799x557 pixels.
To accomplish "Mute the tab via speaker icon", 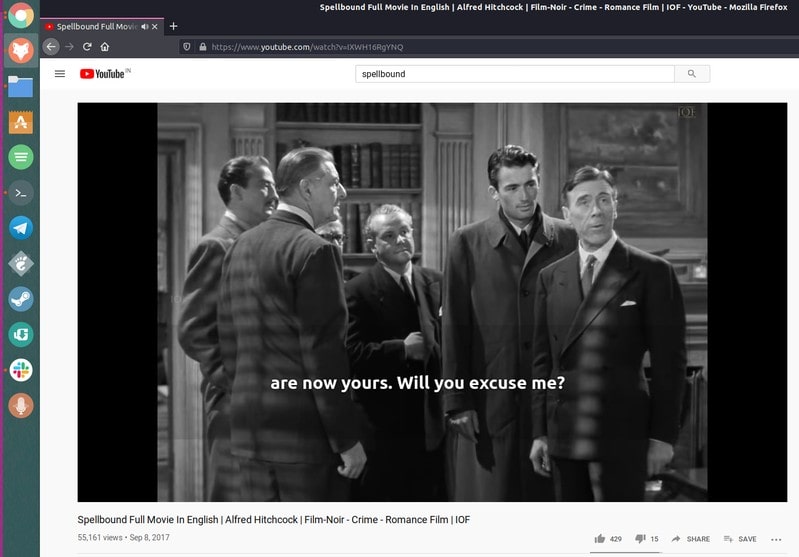I will click(145, 26).
